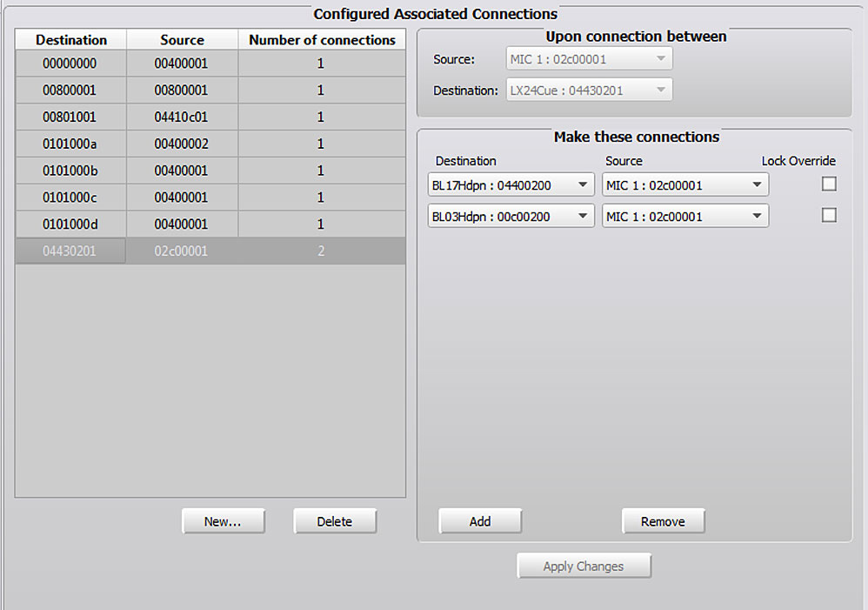The height and width of the screenshot is (610, 868).
Task: Open the BL17Hdpn : 04400200 destination dropdown
Action: pos(511,184)
